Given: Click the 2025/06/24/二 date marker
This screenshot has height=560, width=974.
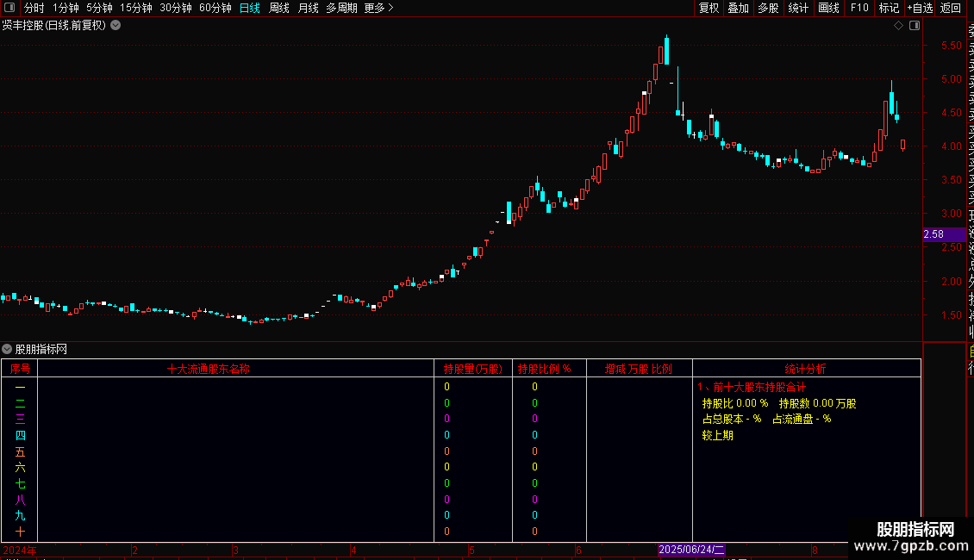Looking at the screenshot, I should pyautogui.click(x=691, y=550).
